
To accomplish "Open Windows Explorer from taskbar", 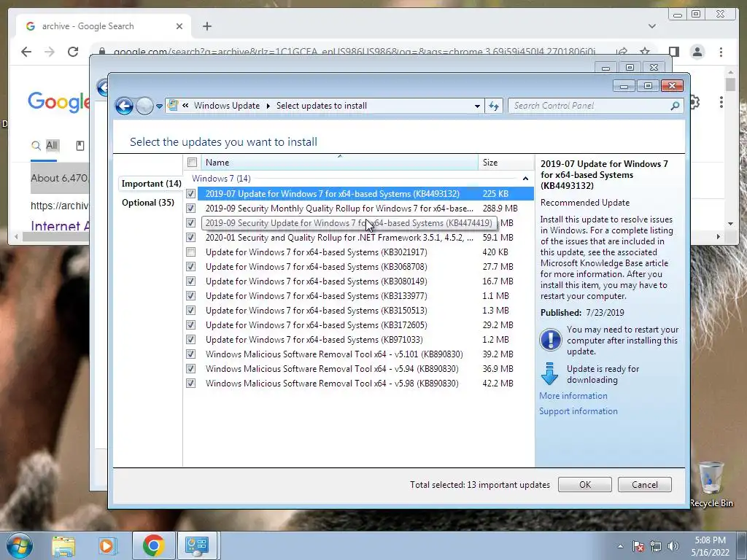I will pos(63,545).
